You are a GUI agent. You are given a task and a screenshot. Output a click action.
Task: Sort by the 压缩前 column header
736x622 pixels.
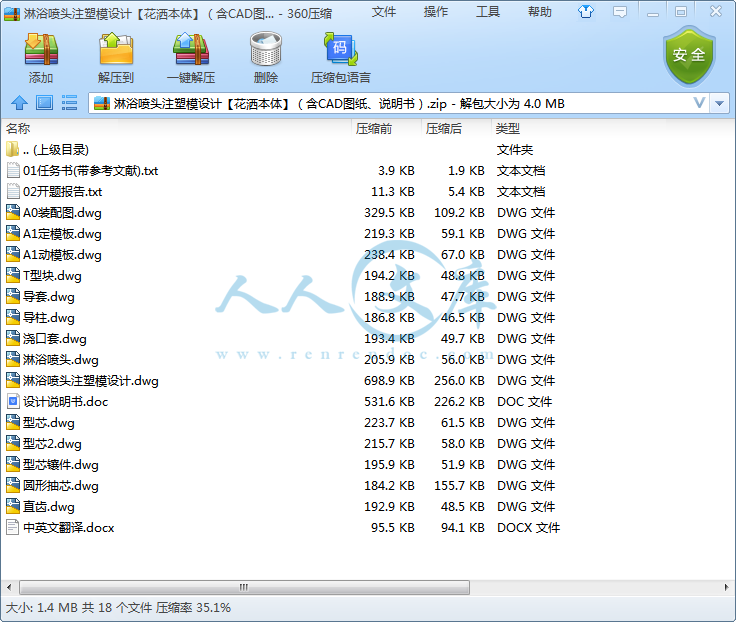(x=374, y=128)
